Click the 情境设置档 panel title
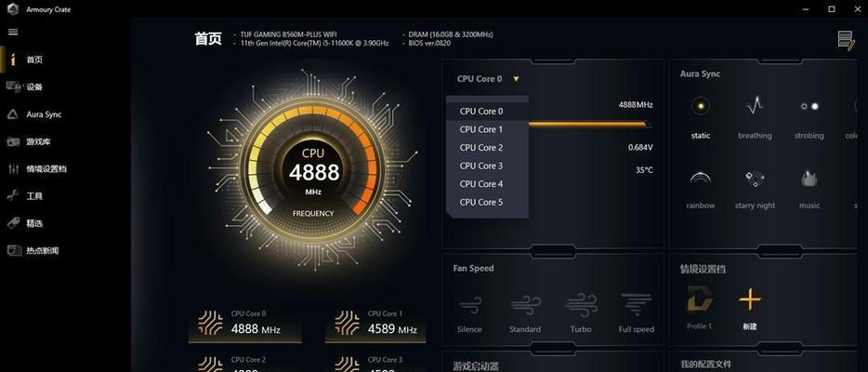Screen dimensions: 868x372 click(703, 269)
